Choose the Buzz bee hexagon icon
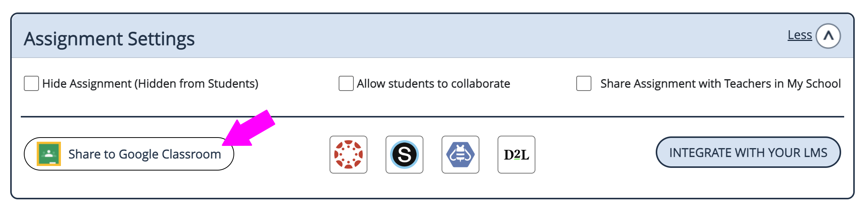Screen dimensions: 868x216 (x=460, y=155)
